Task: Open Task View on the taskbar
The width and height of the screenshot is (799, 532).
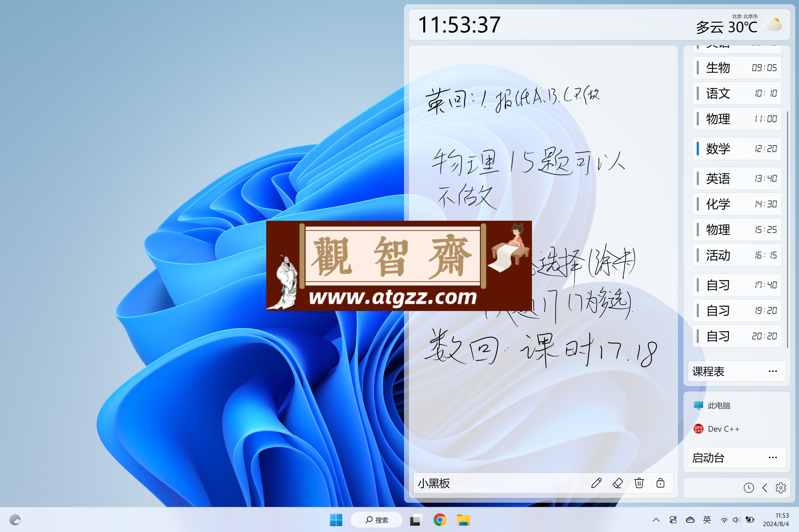Action: pos(416,520)
